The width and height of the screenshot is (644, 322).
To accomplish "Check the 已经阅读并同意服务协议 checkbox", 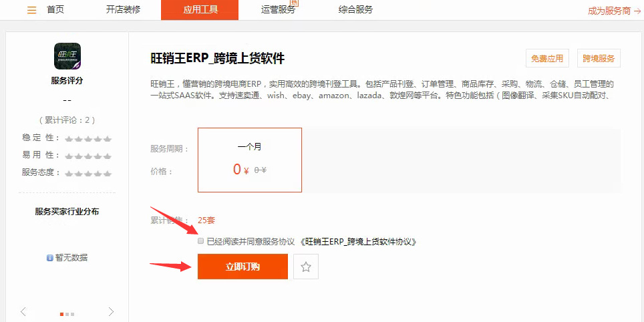I will coord(201,241).
